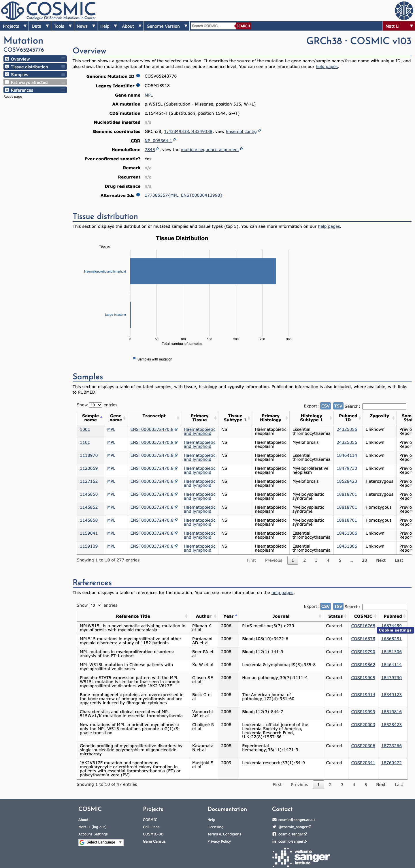Click the drag handle on the Overview sidebar item

point(63,59)
